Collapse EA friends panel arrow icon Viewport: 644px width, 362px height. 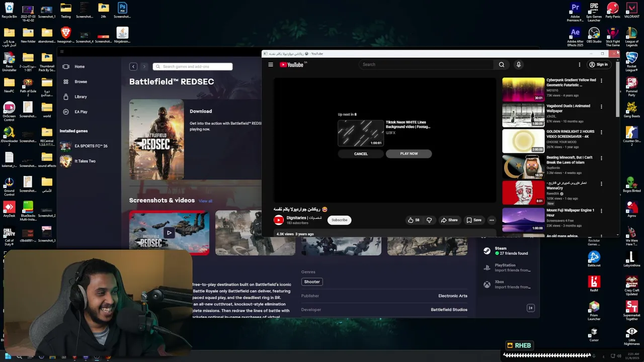coord(530,308)
